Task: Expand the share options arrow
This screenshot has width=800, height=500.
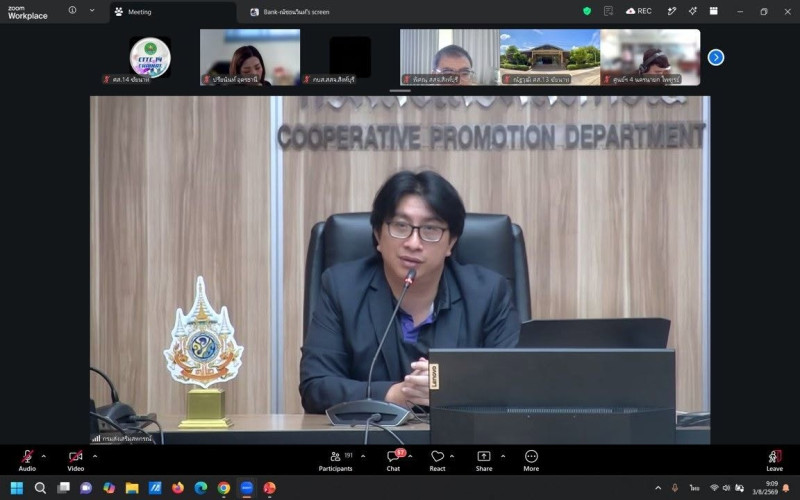Action: [x=503, y=456]
